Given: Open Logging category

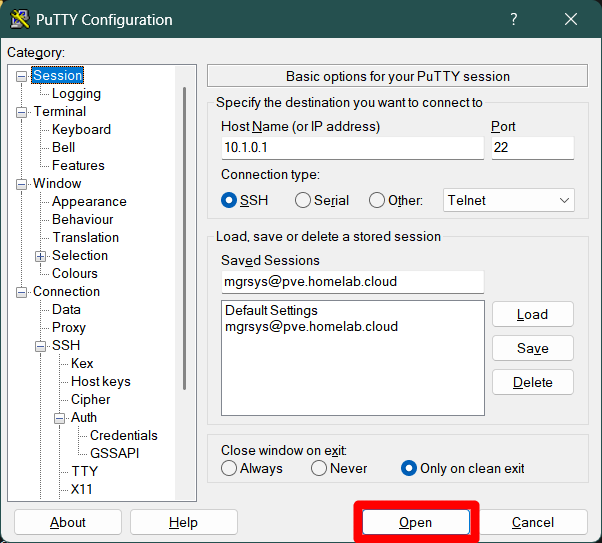Looking at the screenshot, I should (76, 93).
